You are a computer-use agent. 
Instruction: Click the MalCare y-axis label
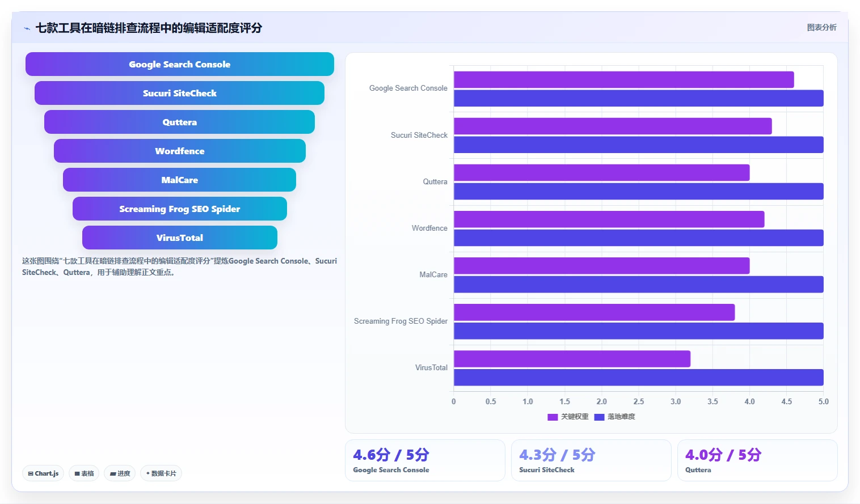433,274
